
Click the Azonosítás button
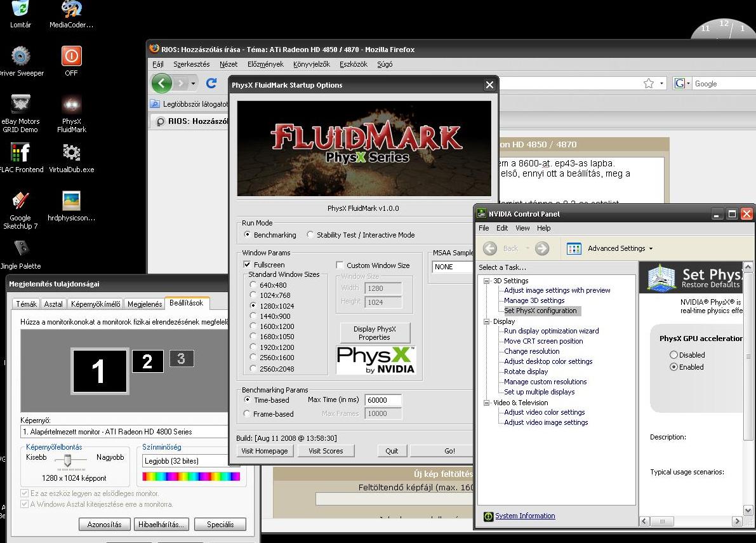click(104, 525)
